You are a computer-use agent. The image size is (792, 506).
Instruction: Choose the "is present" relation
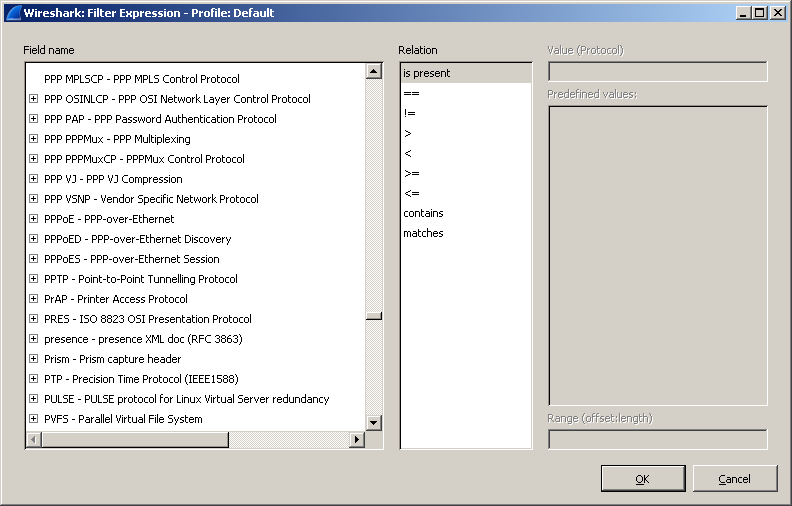point(427,73)
